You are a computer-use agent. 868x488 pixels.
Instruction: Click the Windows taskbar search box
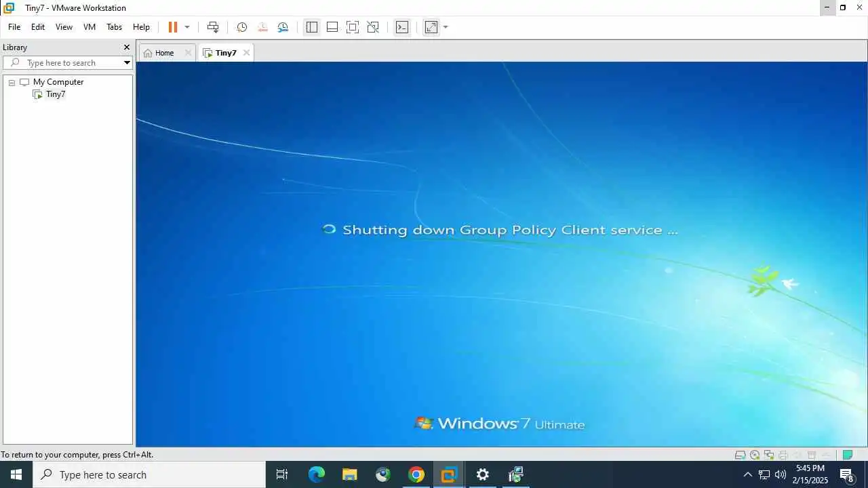[x=149, y=474]
